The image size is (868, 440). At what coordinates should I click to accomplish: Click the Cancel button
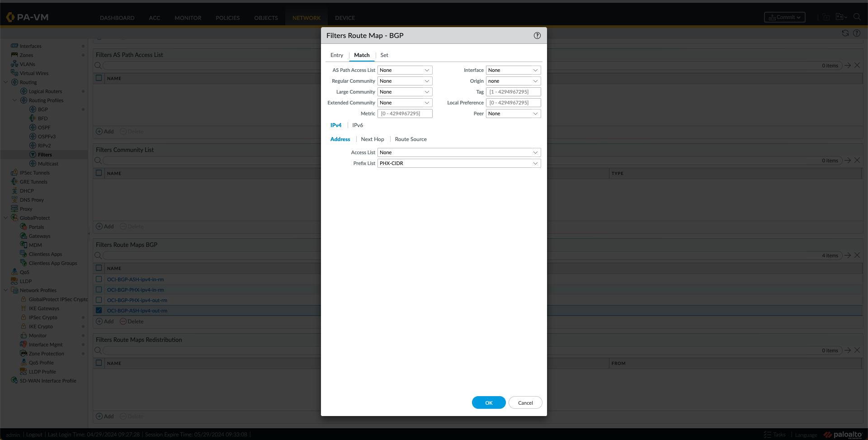[525, 402]
